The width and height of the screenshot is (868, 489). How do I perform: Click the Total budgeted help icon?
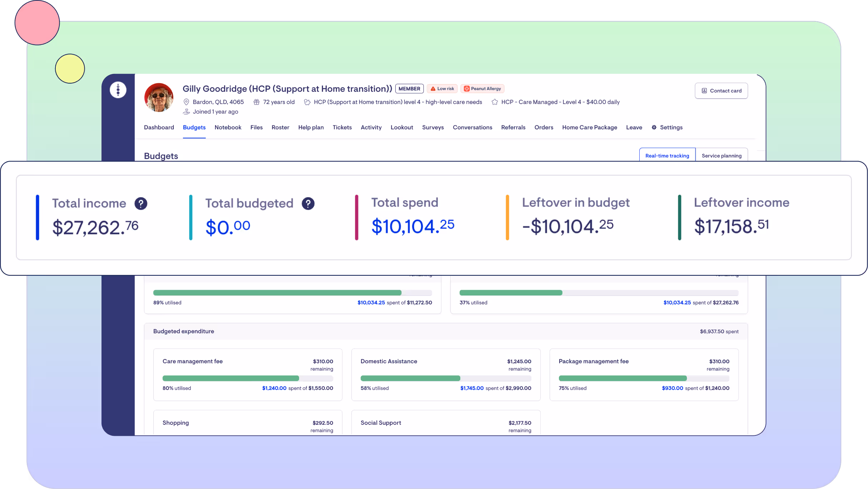click(308, 204)
